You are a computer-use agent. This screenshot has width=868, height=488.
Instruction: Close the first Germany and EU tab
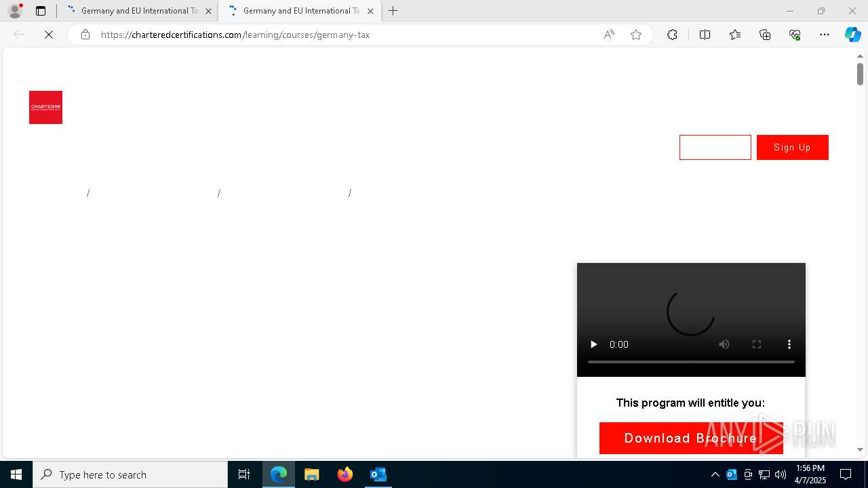(208, 11)
